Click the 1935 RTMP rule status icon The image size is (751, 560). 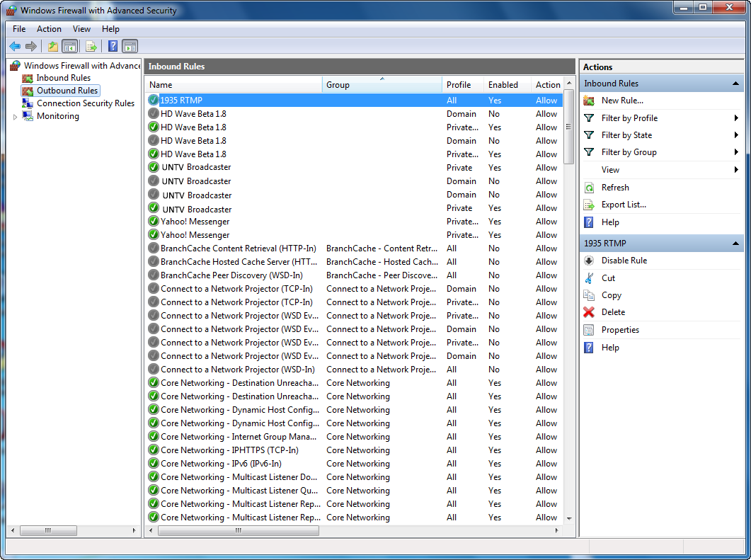click(154, 100)
